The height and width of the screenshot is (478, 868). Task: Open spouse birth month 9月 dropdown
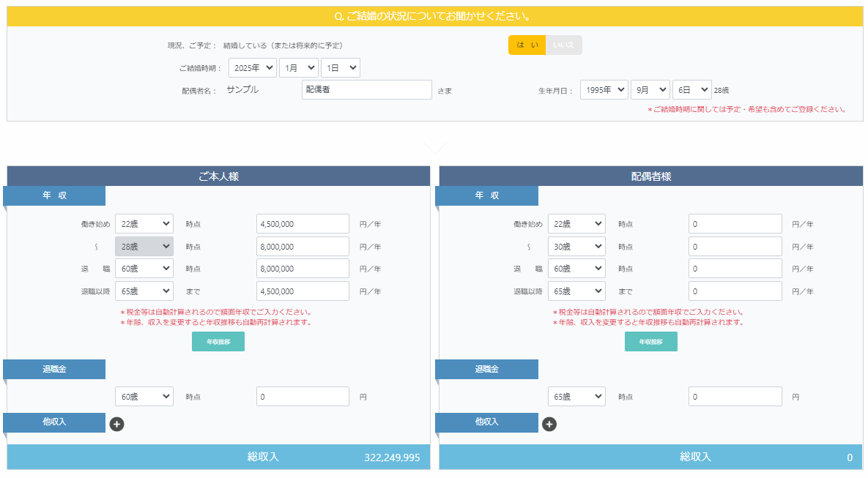(650, 89)
